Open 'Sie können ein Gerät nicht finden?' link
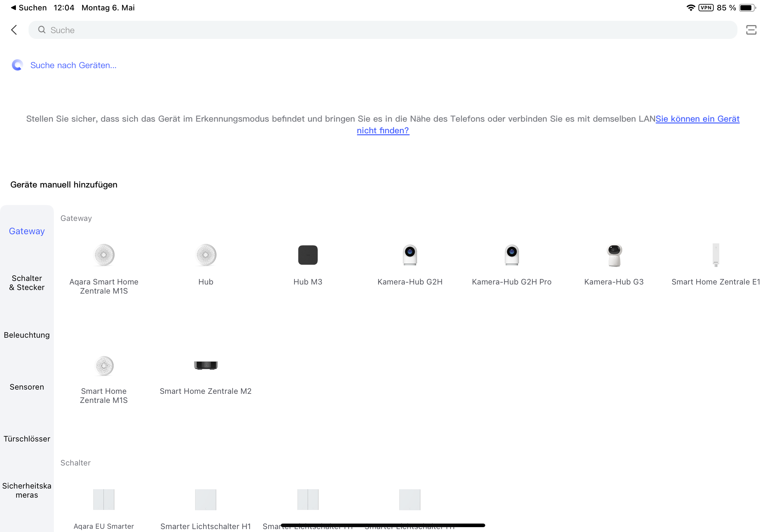Screen dimensions: 766x532 point(697,119)
